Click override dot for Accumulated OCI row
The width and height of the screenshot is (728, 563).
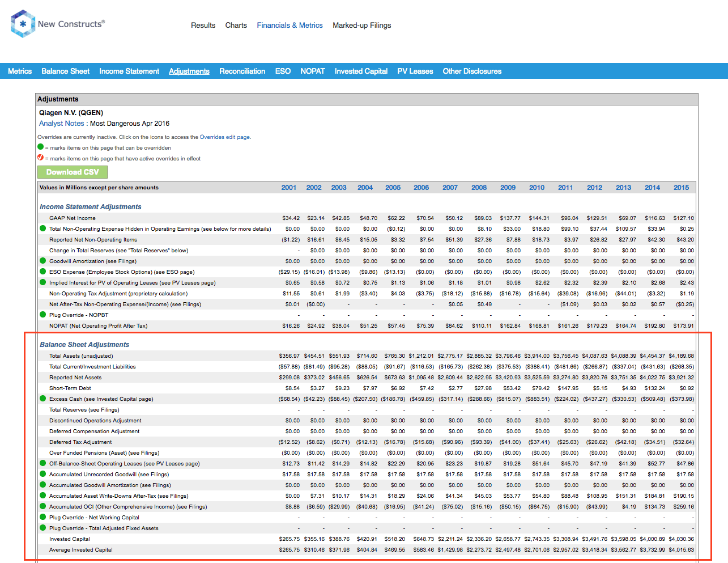pyautogui.click(x=42, y=506)
